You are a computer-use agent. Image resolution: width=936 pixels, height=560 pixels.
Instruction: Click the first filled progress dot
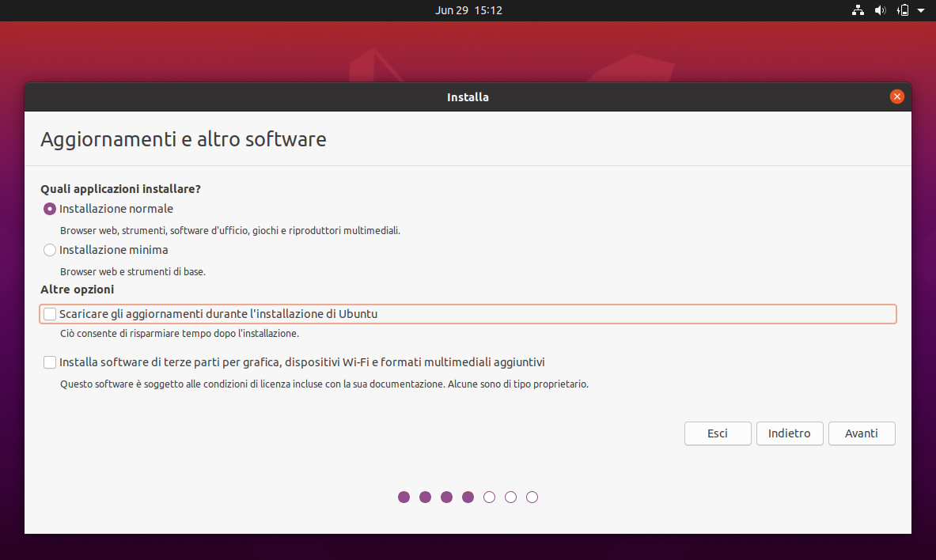tap(404, 497)
